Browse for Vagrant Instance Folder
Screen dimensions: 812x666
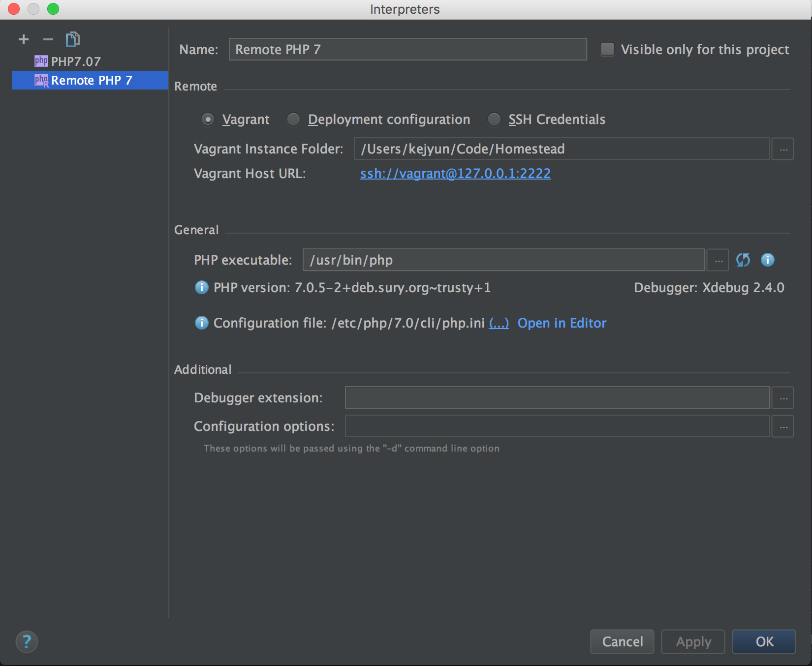pyautogui.click(x=783, y=149)
